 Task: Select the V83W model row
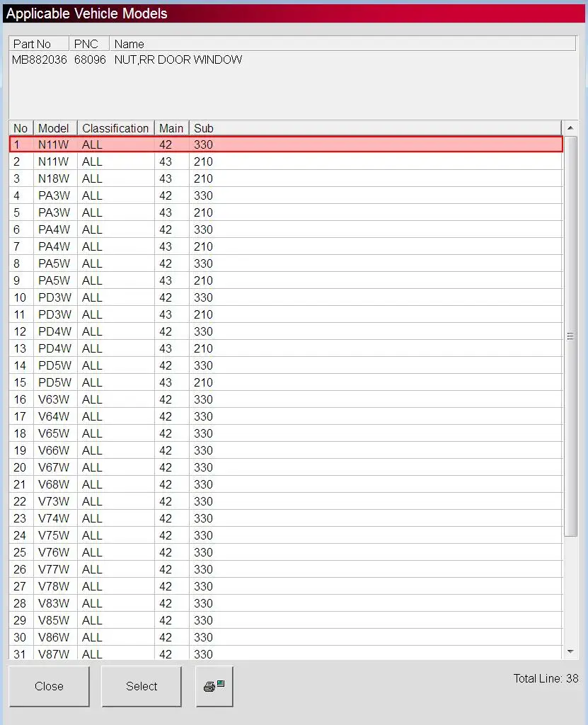[x=286, y=603]
